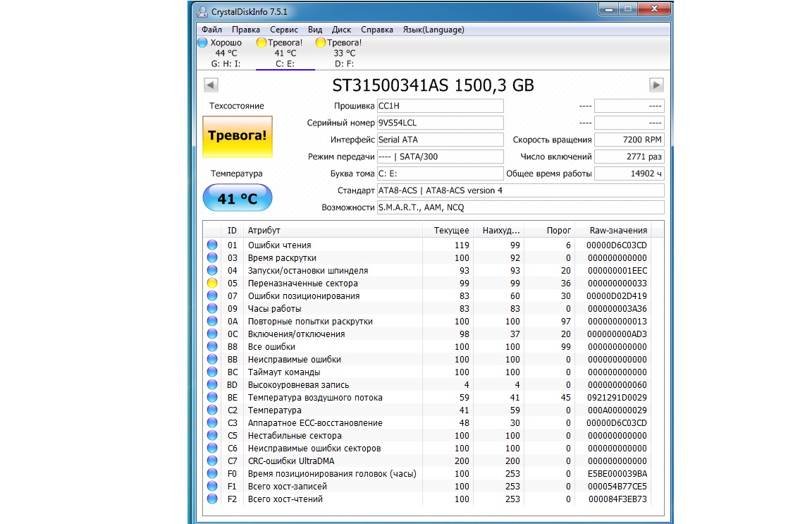The image size is (812, 524).
Task: Select the Переназначенные сектора attribute text
Action: click(303, 284)
